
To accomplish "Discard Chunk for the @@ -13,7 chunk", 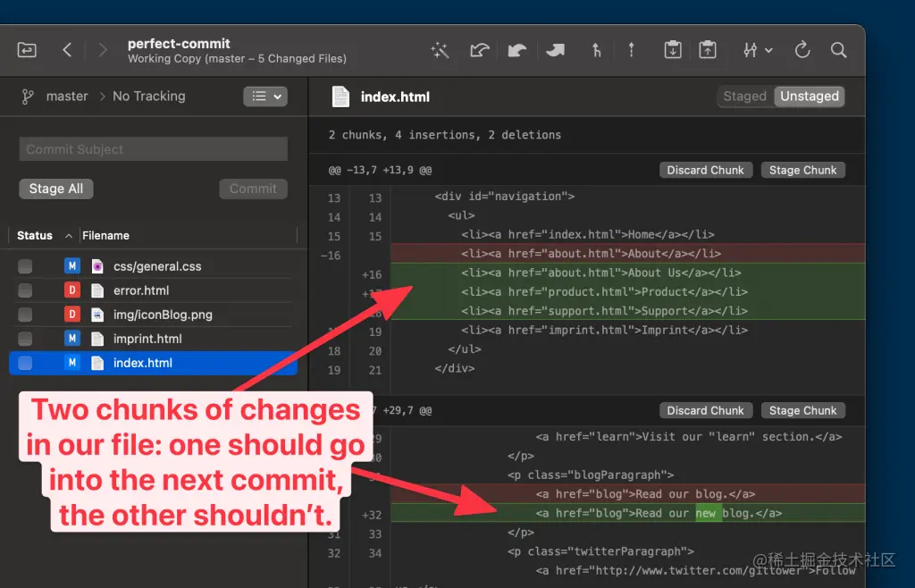I will pos(706,171).
